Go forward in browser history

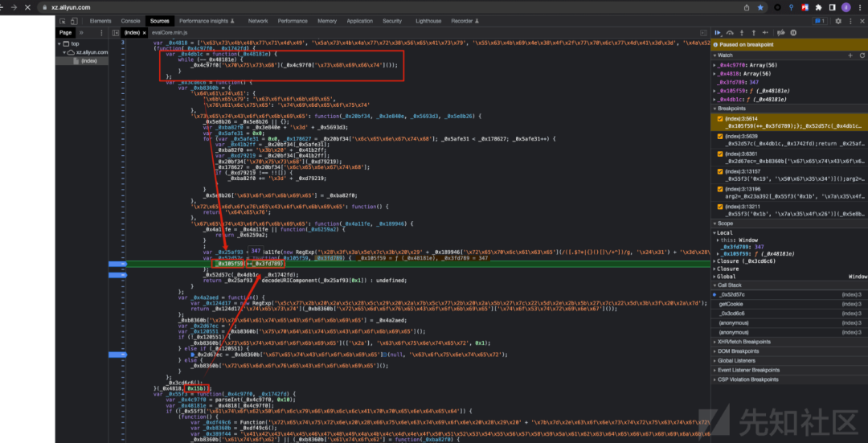[14, 7]
